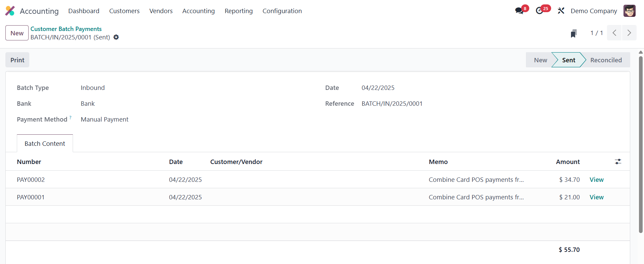
Task: Open the Customers menu
Action: coord(124,11)
